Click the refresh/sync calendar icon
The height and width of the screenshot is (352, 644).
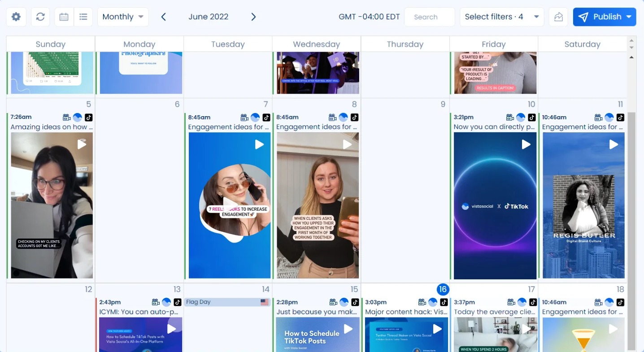point(40,17)
